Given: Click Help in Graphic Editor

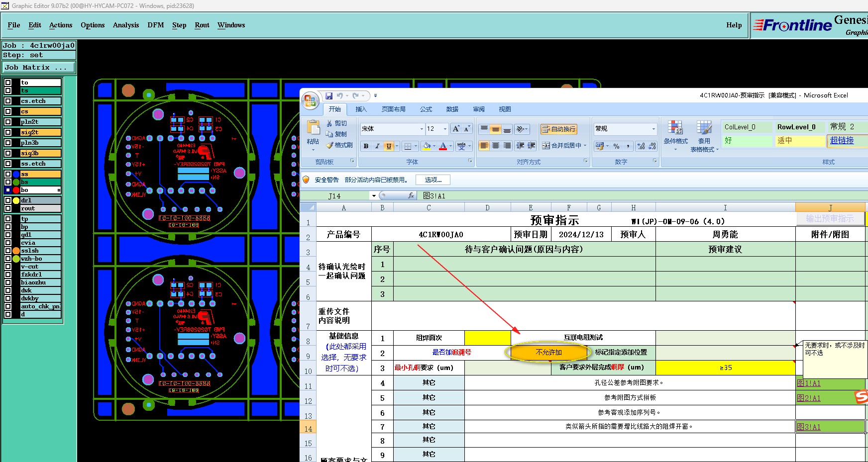Looking at the screenshot, I should click(x=734, y=25).
